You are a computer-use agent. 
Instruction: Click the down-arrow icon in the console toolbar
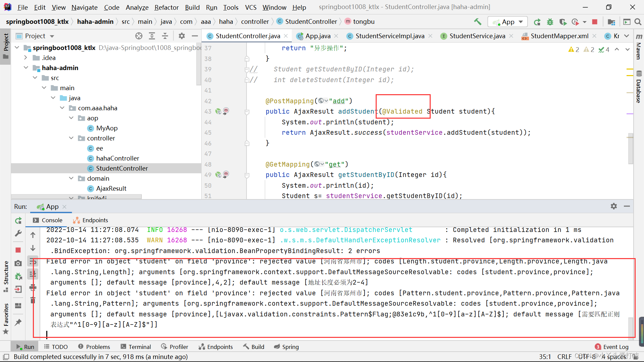point(33,248)
